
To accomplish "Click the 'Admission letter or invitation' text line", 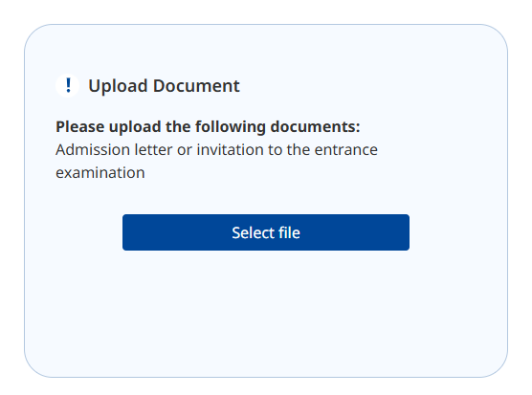I will [x=216, y=150].
